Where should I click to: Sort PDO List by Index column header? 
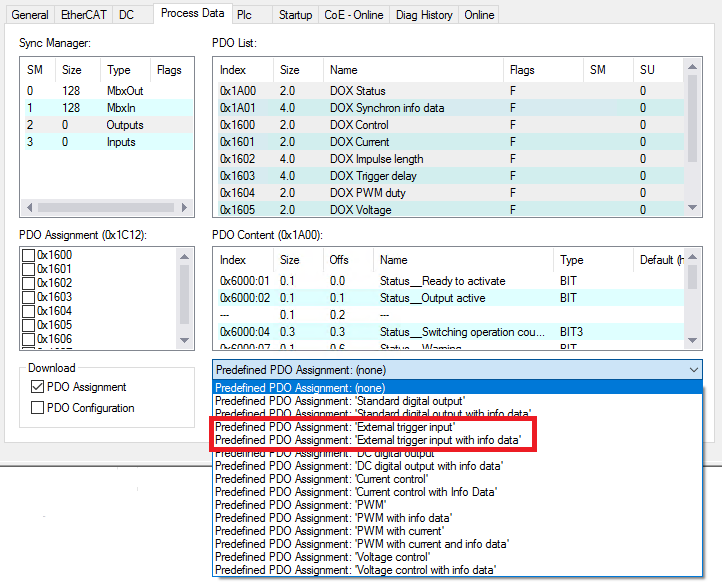coord(244,70)
